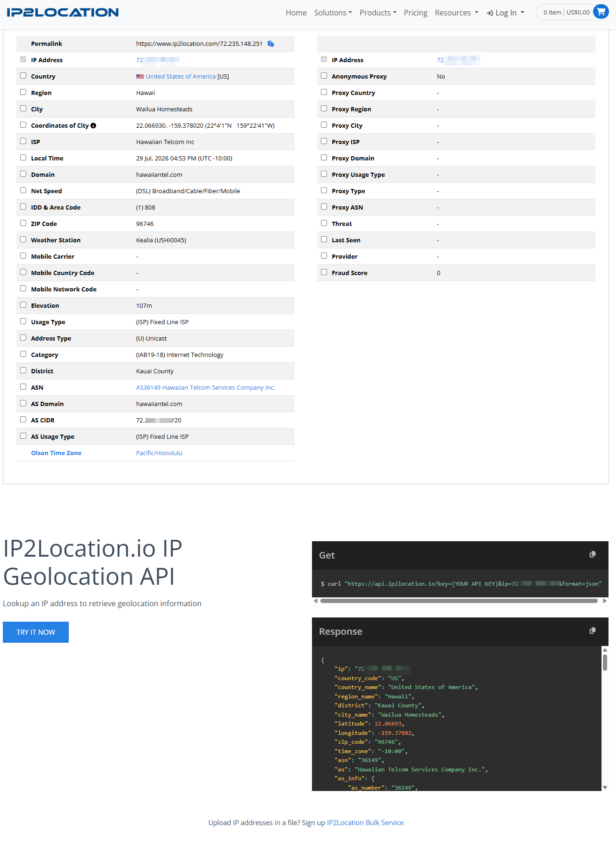616x842 pixels.
Task: Go to the Home page
Action: 296,13
